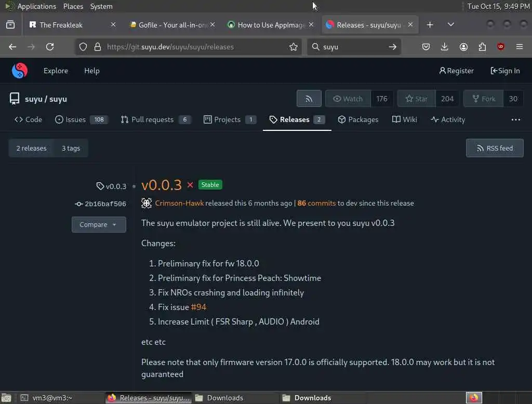Click the suyu logo in the site header
The height and width of the screenshot is (404, 532).
pyautogui.click(x=19, y=71)
